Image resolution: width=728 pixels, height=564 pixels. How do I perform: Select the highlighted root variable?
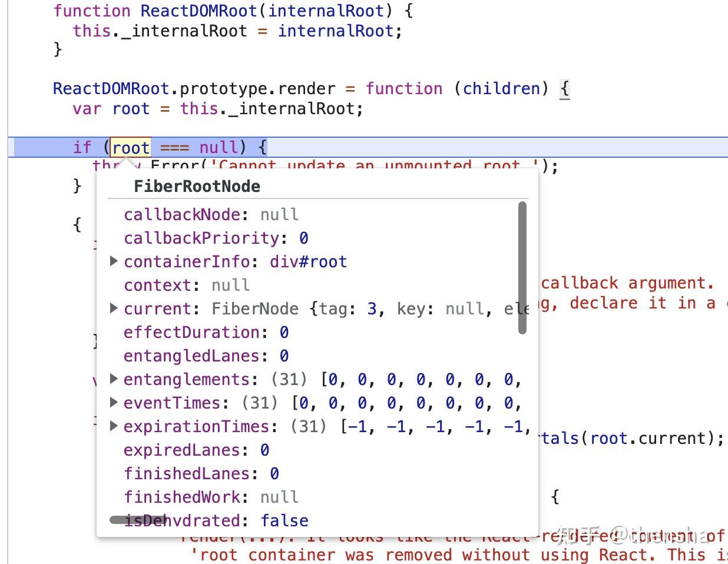130,147
